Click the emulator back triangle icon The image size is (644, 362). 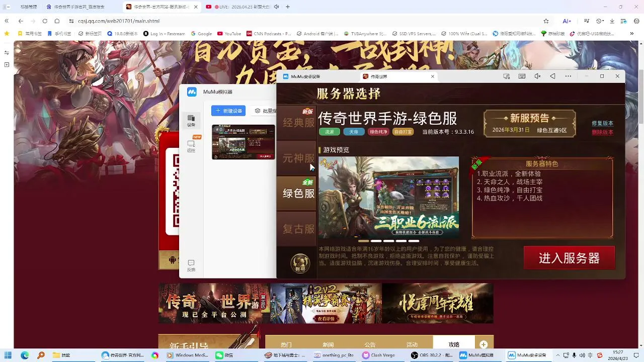[552, 76]
